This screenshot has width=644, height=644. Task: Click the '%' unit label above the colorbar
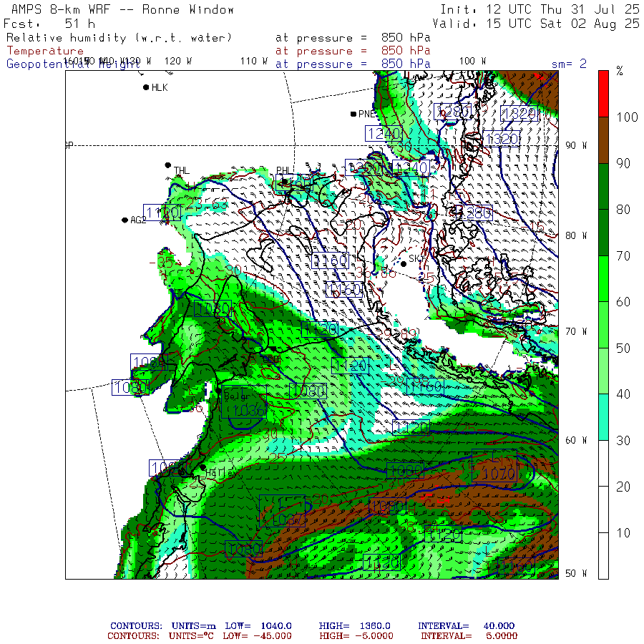(x=620, y=71)
